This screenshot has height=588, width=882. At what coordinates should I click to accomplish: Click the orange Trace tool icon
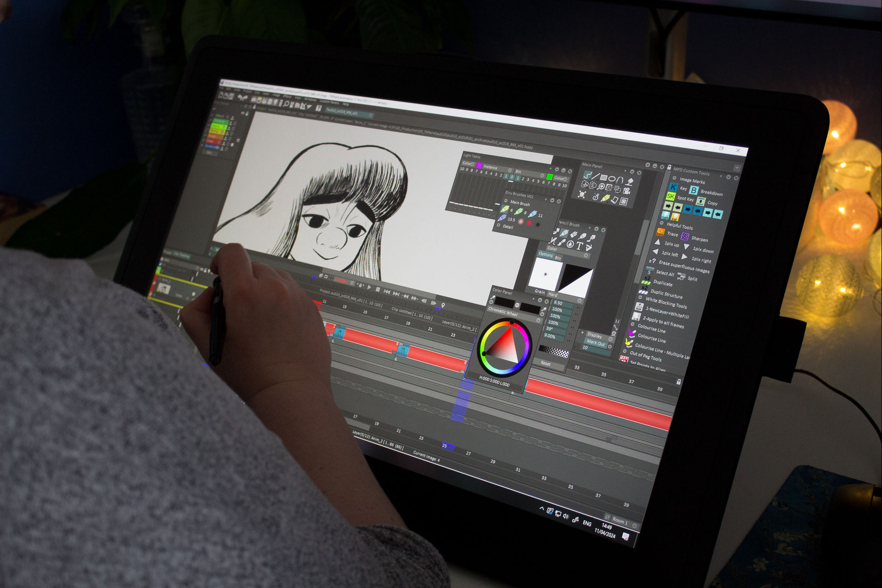point(661,232)
